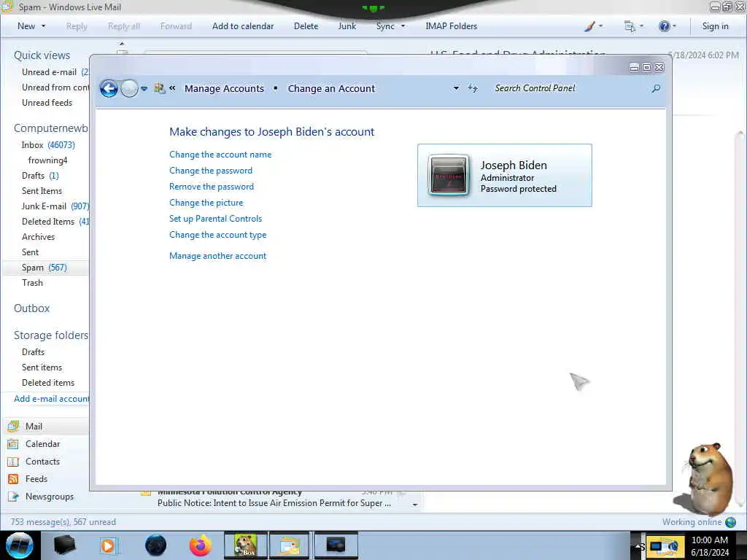Click Change the password link

pos(211,171)
